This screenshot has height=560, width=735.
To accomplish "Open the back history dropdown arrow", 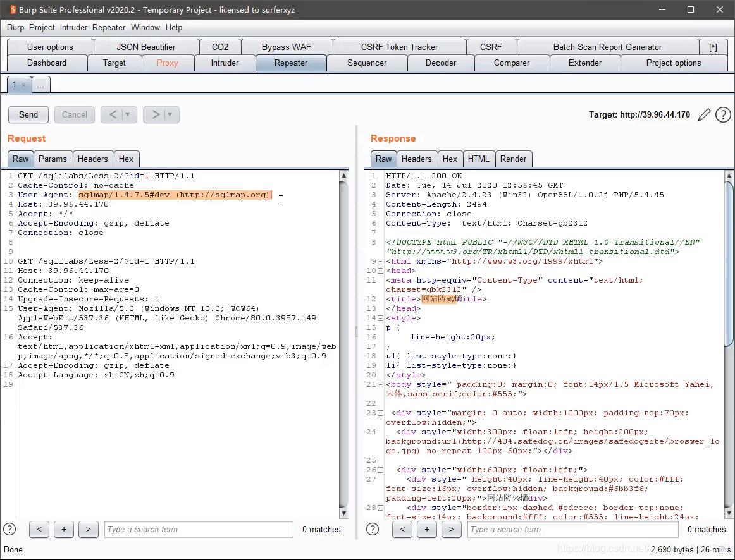I will point(128,114).
